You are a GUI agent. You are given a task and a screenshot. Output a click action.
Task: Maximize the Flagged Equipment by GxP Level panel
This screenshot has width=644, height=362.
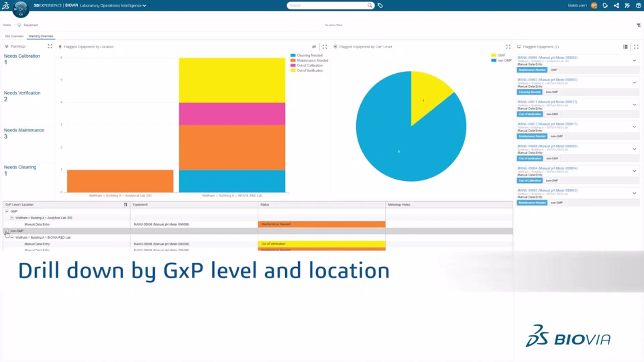click(508, 47)
